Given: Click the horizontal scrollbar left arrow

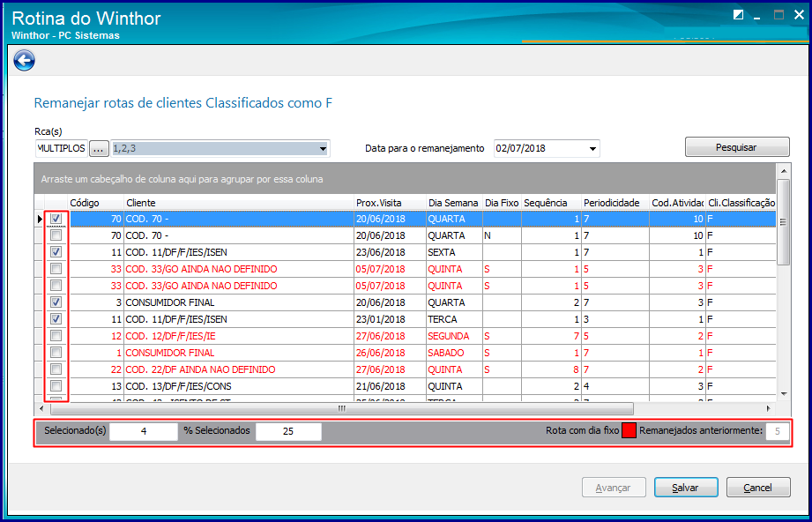Looking at the screenshot, I should click(42, 408).
